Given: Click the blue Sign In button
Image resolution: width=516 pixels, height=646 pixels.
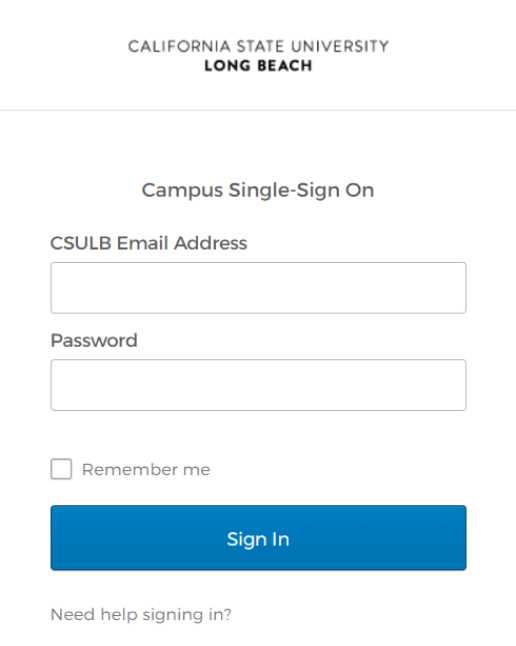Looking at the screenshot, I should click(x=258, y=538).
